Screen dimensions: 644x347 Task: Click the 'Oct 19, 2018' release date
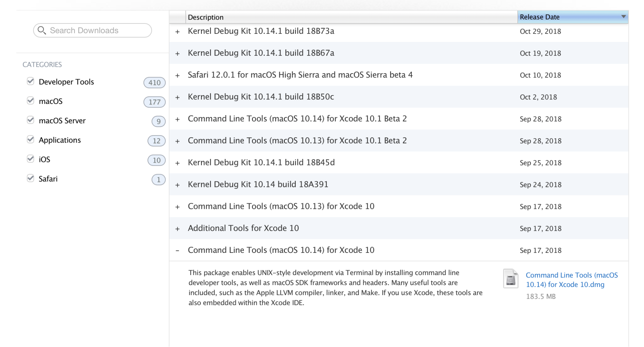[540, 53]
